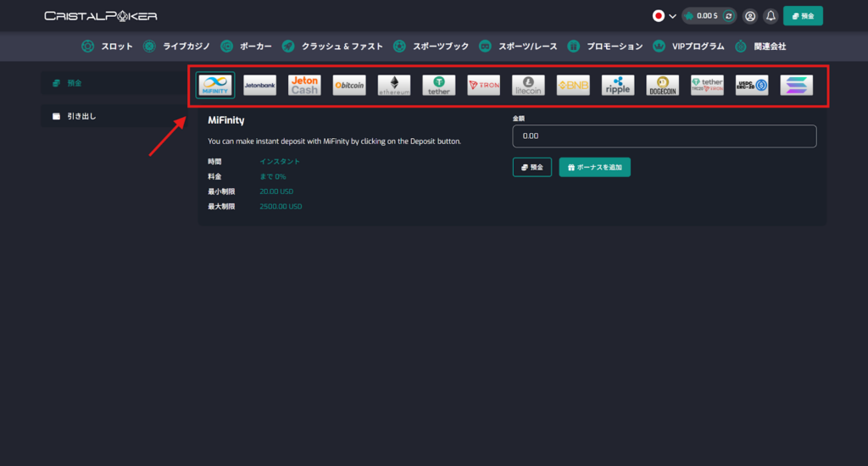Select TRON as the deposit method

[484, 86]
